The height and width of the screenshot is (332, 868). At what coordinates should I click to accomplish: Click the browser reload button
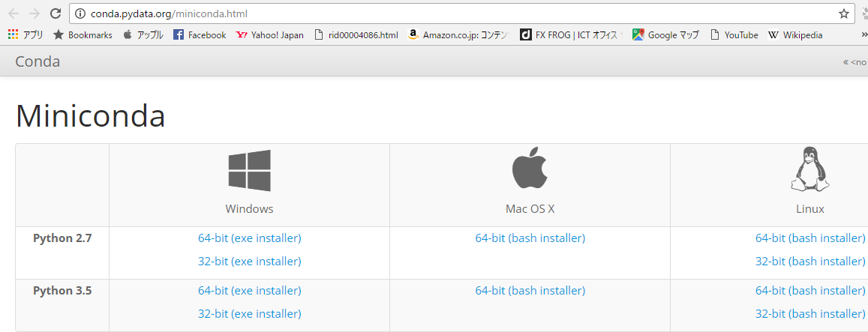[55, 13]
